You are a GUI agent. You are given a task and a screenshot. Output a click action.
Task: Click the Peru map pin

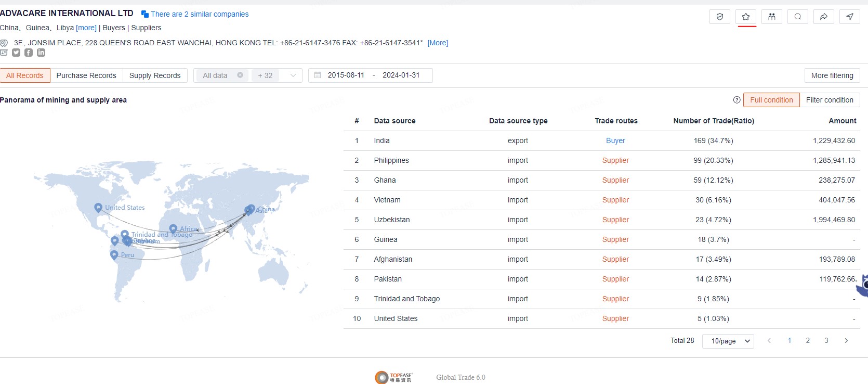(x=114, y=254)
